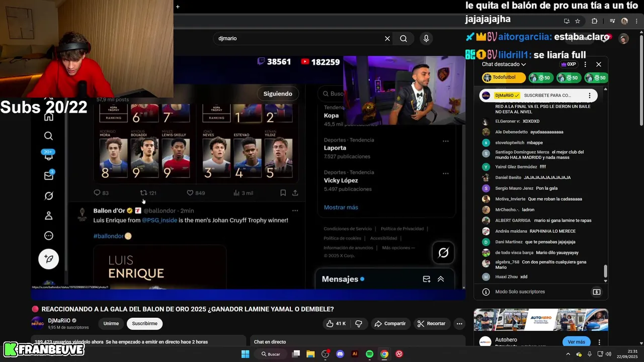
Task: Open Messages envelope icon in X sidebar
Action: pos(49,175)
